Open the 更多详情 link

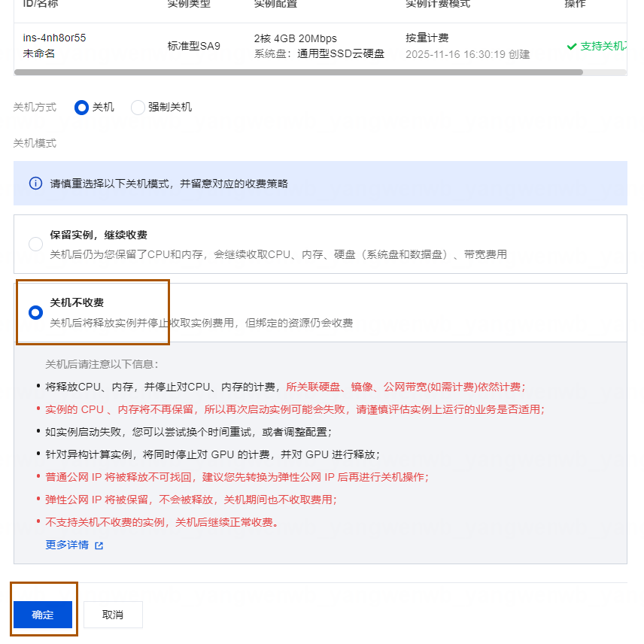click(x=67, y=545)
